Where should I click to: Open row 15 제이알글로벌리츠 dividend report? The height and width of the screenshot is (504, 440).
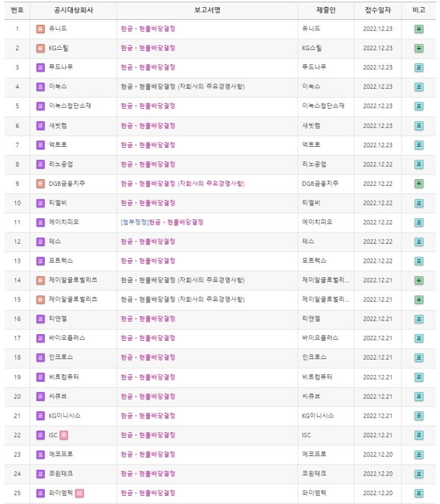tap(183, 299)
